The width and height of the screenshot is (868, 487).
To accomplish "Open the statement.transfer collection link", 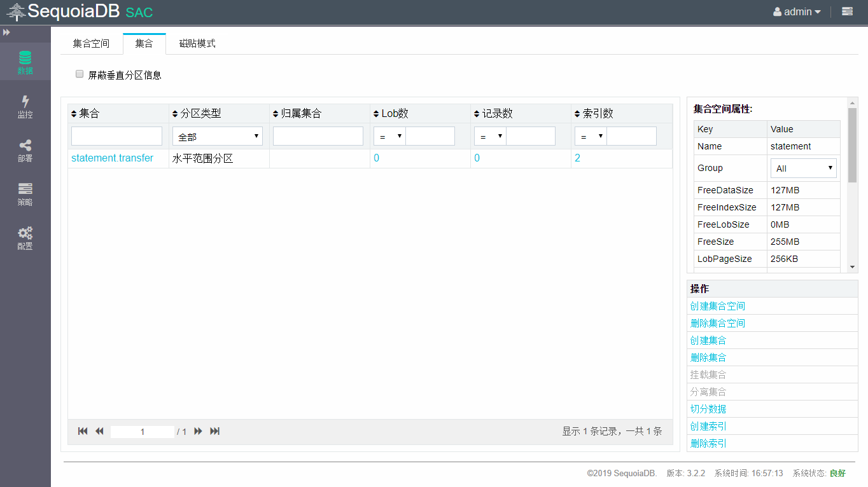I will (x=112, y=158).
